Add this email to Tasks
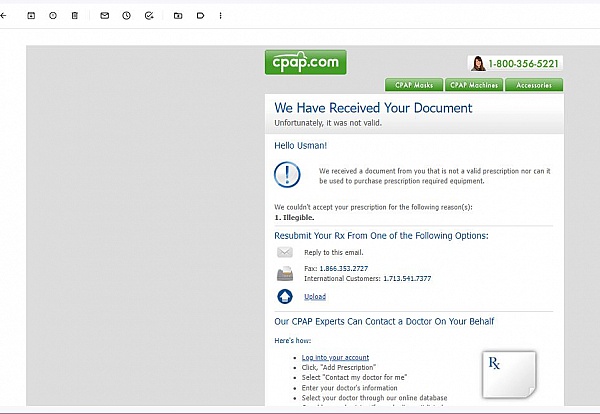The width and height of the screenshot is (600, 414). click(x=149, y=16)
